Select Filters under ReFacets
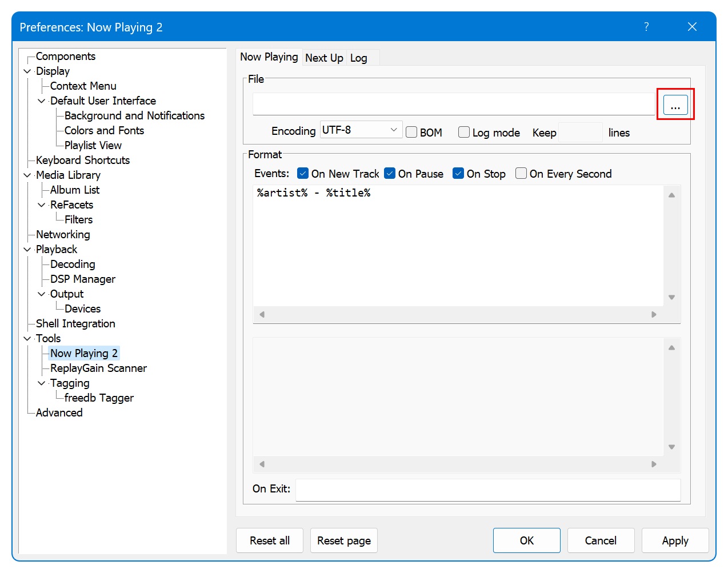The width and height of the screenshot is (728, 573). pyautogui.click(x=78, y=219)
